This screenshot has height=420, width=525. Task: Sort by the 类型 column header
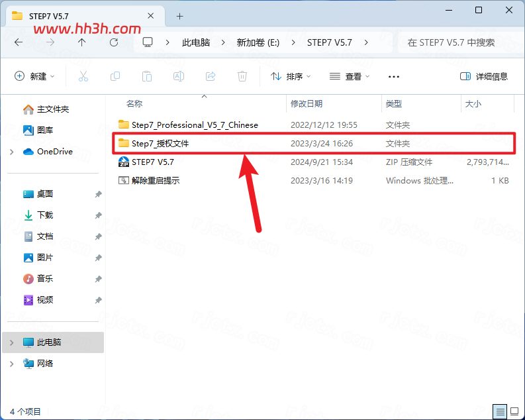(393, 104)
